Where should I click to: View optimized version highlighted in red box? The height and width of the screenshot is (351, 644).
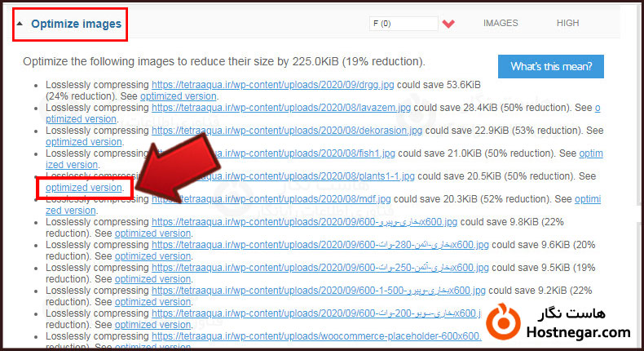pos(84,188)
